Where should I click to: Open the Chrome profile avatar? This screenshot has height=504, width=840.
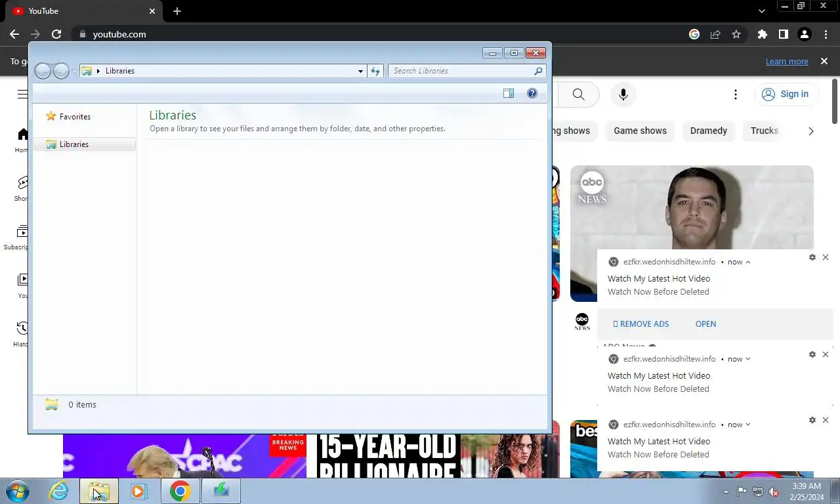click(x=805, y=34)
